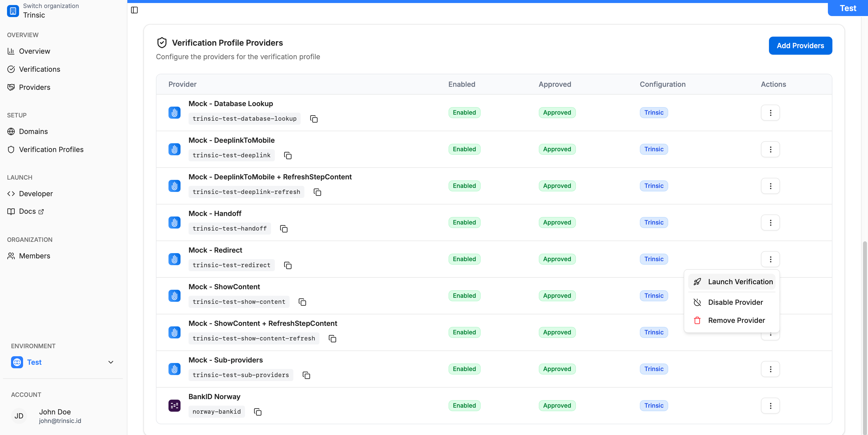This screenshot has height=435, width=868.
Task: Click the Add Providers button
Action: (800, 45)
